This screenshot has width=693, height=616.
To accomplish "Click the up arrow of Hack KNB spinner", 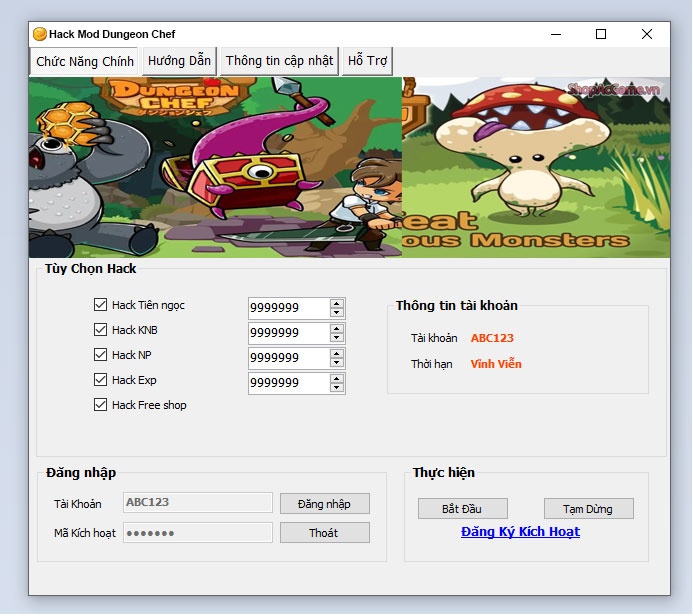I will tap(337, 329).
